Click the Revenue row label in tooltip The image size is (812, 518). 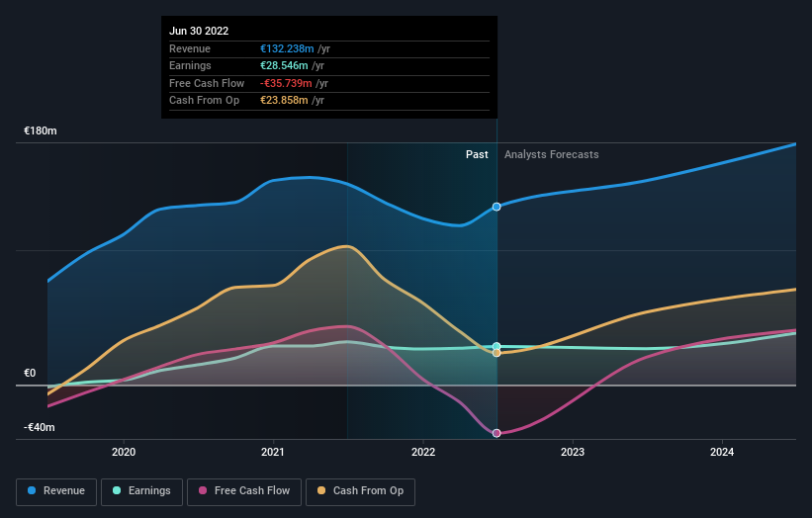point(190,48)
